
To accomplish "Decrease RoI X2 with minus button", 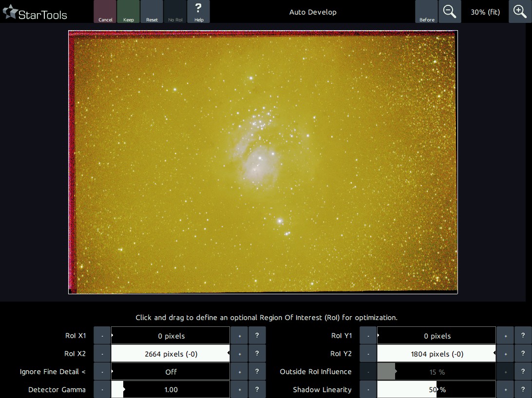I will [x=102, y=354].
